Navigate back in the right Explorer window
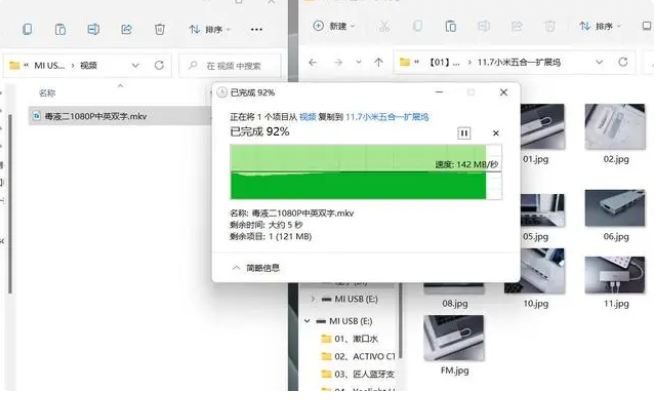The height and width of the screenshot is (417, 668). (x=313, y=62)
